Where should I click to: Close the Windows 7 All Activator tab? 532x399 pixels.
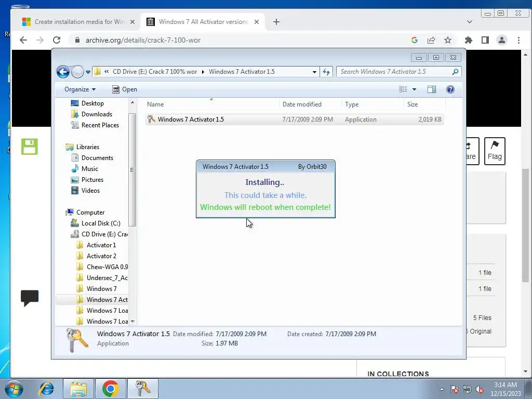tap(257, 22)
